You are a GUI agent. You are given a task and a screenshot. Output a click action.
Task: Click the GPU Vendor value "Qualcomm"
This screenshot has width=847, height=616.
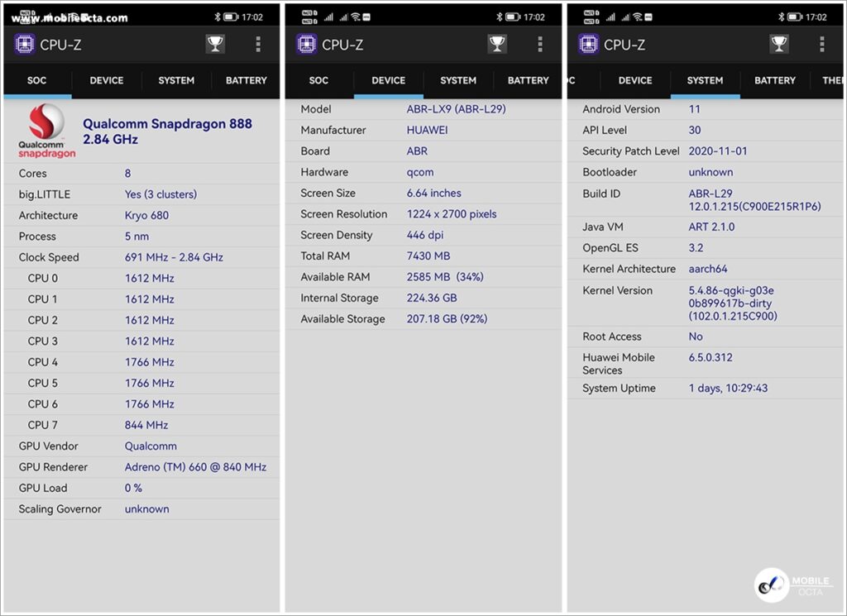(151, 446)
